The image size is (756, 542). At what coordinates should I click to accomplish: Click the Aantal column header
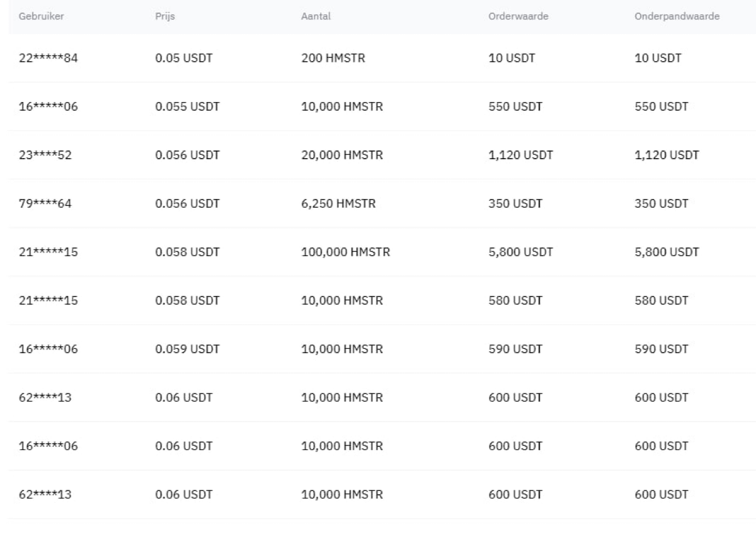pos(316,16)
